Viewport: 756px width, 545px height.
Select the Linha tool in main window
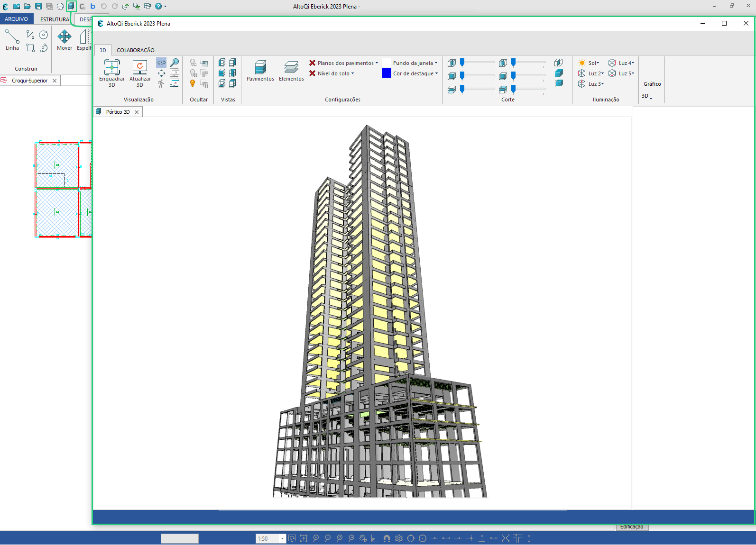tap(12, 40)
